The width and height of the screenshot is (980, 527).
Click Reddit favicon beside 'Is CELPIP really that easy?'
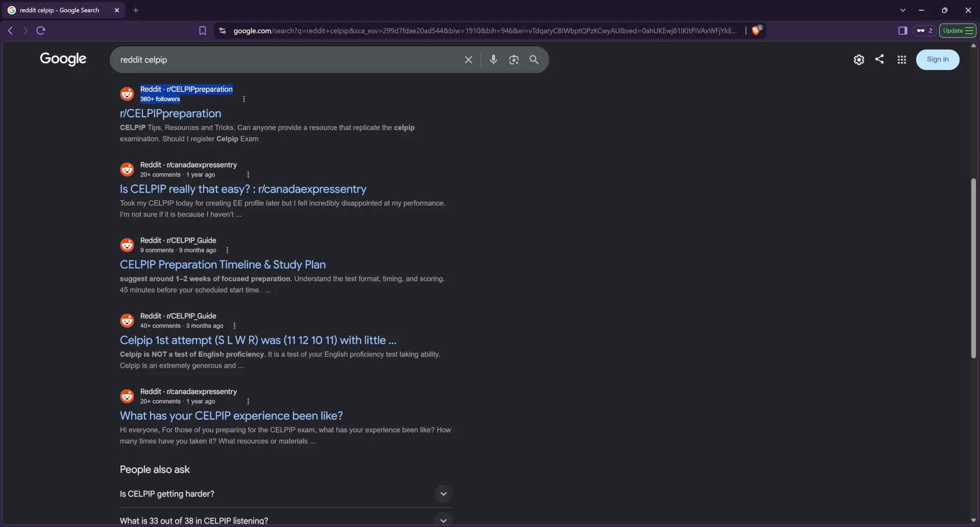coord(127,170)
